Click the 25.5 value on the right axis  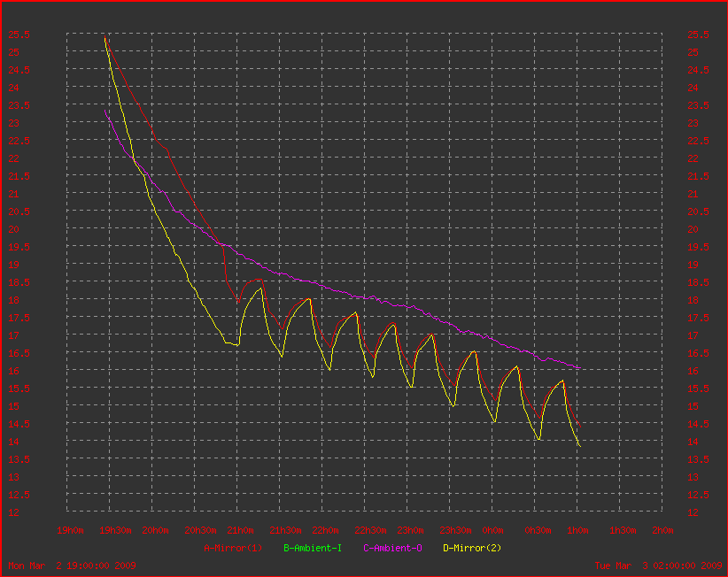tap(698, 35)
